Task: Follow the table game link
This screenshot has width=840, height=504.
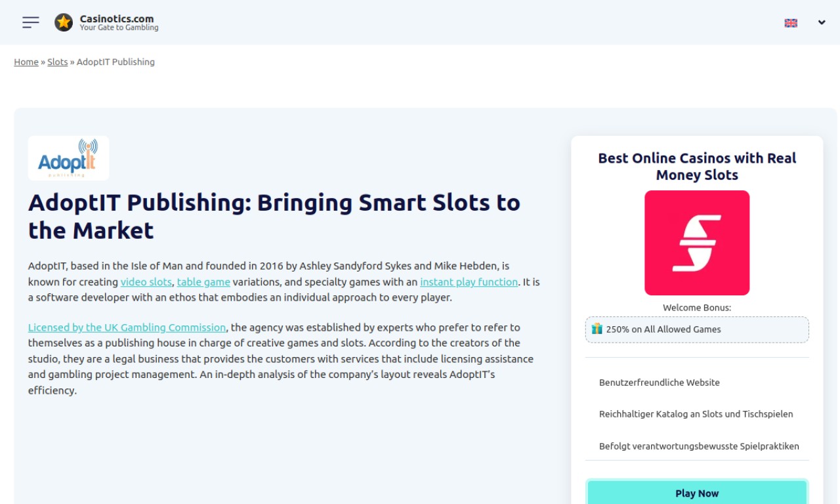Action: 203,282
